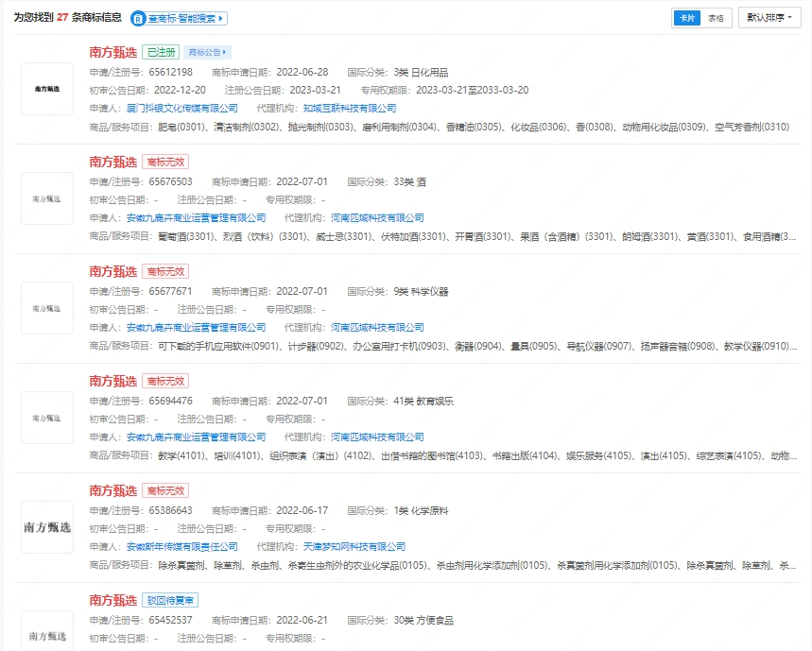Click the 查商标·智能搜索 button
Image resolution: width=812 pixels, height=651 pixels.
point(180,18)
